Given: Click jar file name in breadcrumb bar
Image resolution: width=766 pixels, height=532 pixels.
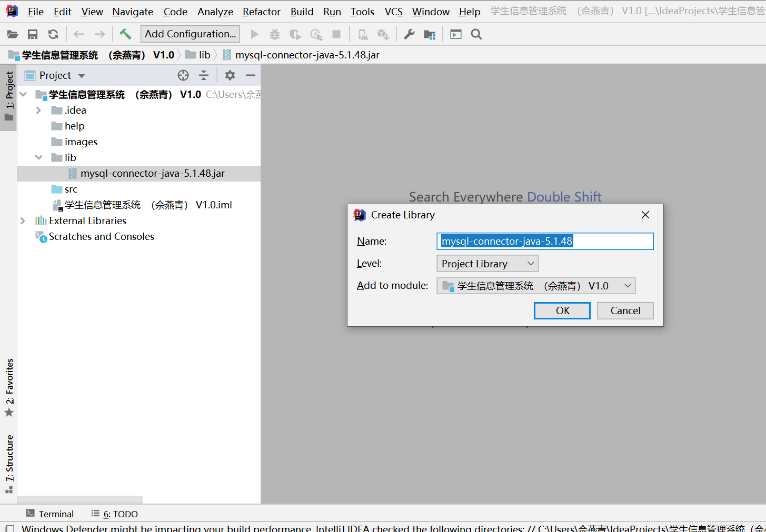Looking at the screenshot, I should pyautogui.click(x=307, y=55).
